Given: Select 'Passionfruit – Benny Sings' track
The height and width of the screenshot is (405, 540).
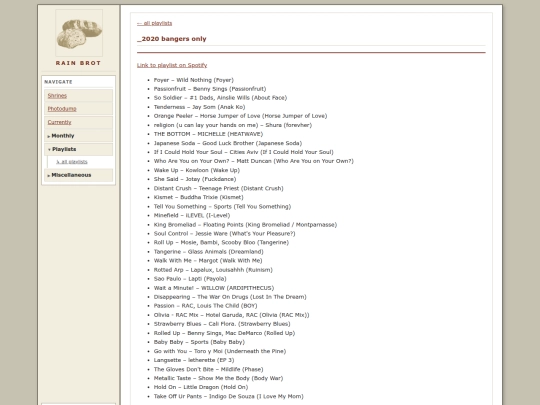Looking at the screenshot, I should pos(210,89).
